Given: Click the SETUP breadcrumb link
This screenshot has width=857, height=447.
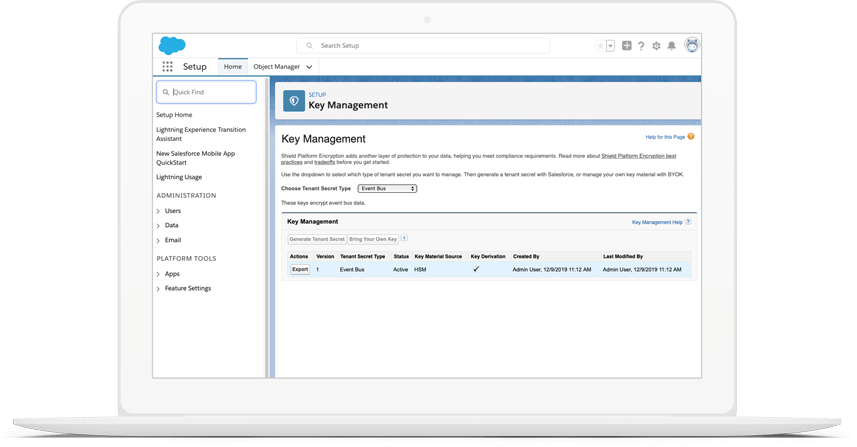Looking at the screenshot, I should (x=317, y=95).
